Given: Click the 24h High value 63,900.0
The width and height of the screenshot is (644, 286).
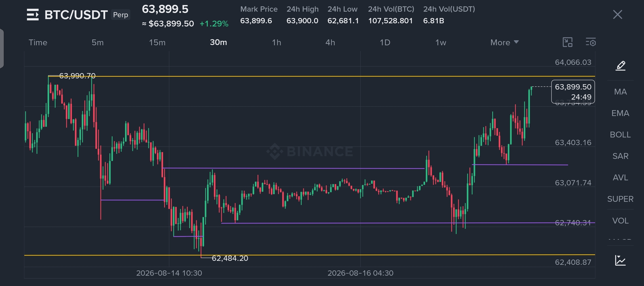Looking at the screenshot, I should (x=302, y=21).
